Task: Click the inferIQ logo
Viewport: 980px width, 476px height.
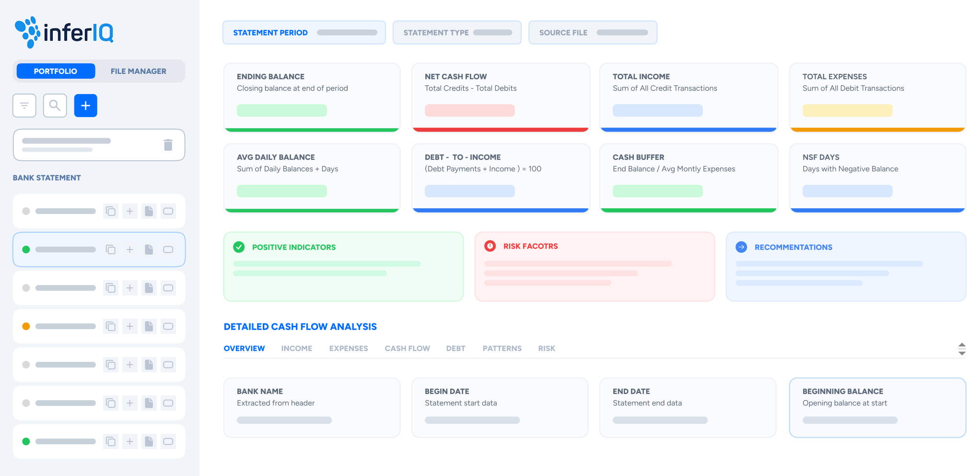Action: [x=64, y=32]
